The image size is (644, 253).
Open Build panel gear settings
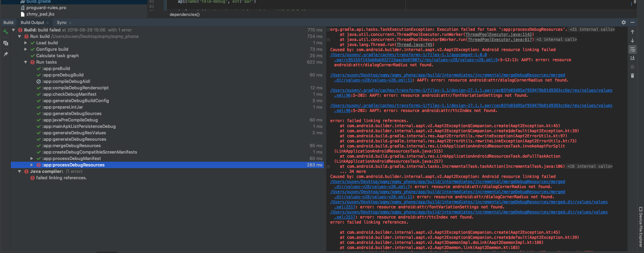[x=624, y=22]
